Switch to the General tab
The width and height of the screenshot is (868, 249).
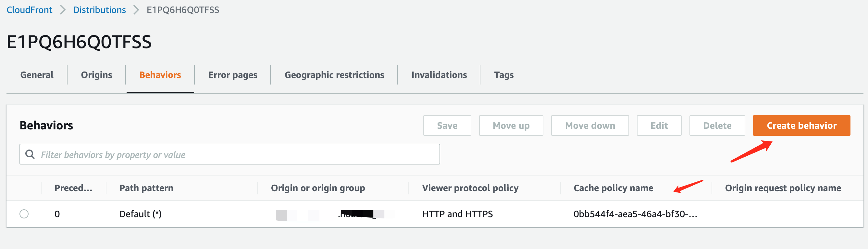(x=37, y=75)
